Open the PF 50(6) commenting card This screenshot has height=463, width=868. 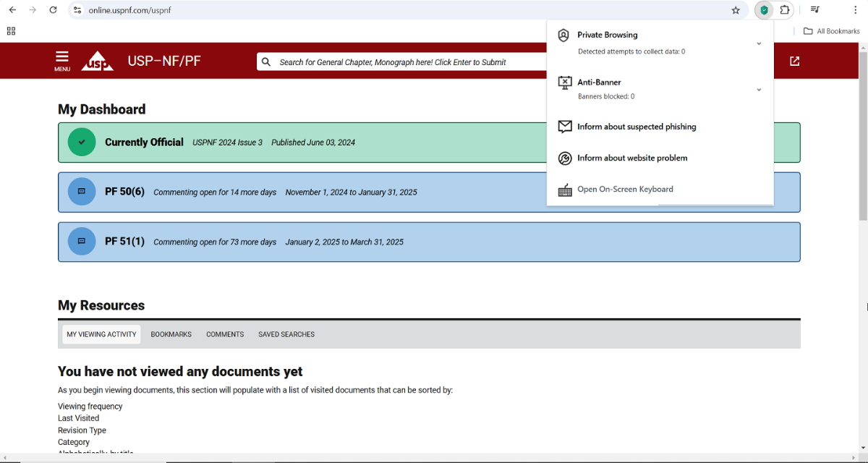429,192
